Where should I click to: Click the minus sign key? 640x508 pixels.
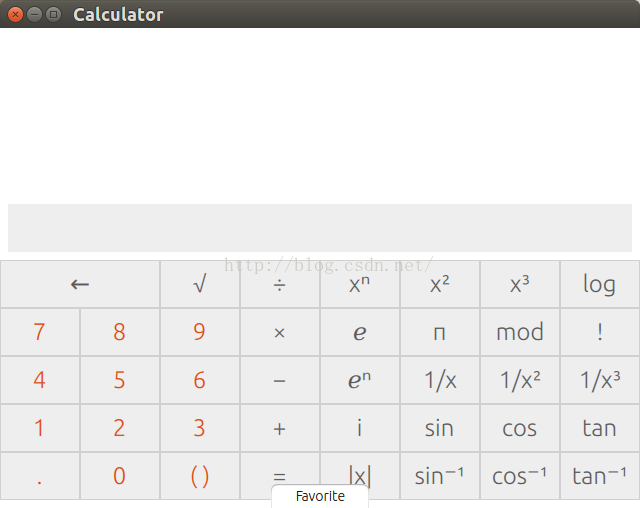click(x=280, y=380)
